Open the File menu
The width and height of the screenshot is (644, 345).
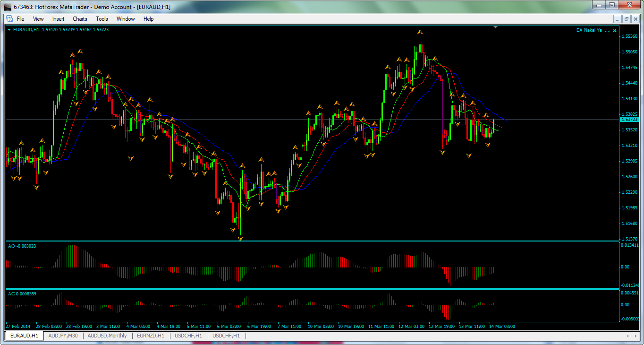(21, 19)
